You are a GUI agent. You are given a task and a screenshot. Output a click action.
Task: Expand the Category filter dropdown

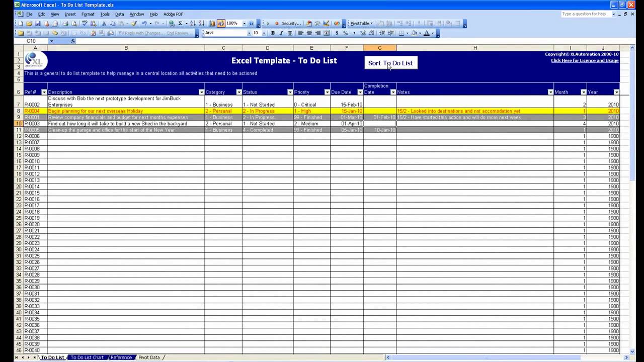(239, 92)
